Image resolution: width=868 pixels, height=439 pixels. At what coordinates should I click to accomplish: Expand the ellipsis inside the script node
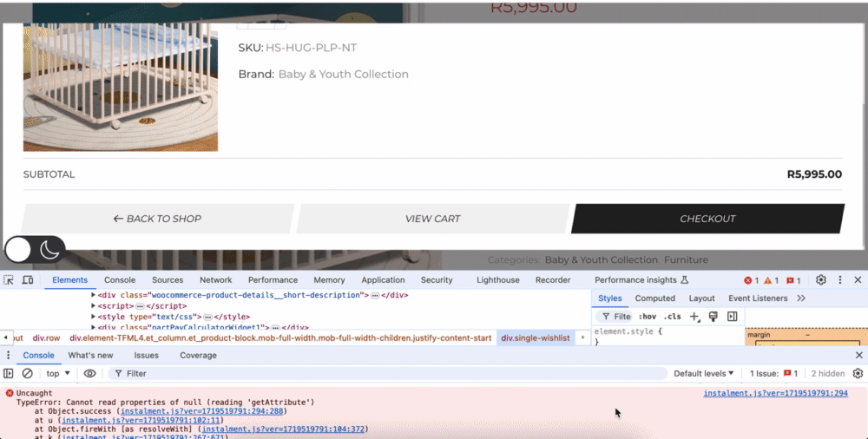pyautogui.click(x=140, y=306)
